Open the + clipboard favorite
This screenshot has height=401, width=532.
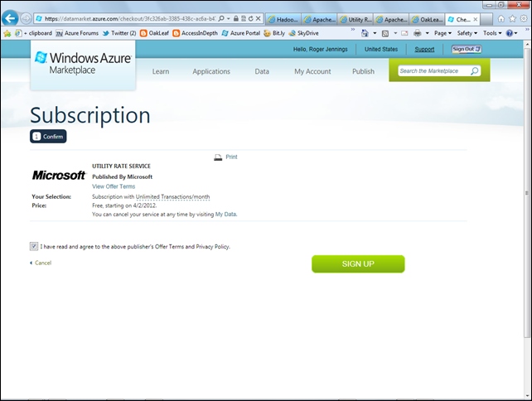[34, 33]
